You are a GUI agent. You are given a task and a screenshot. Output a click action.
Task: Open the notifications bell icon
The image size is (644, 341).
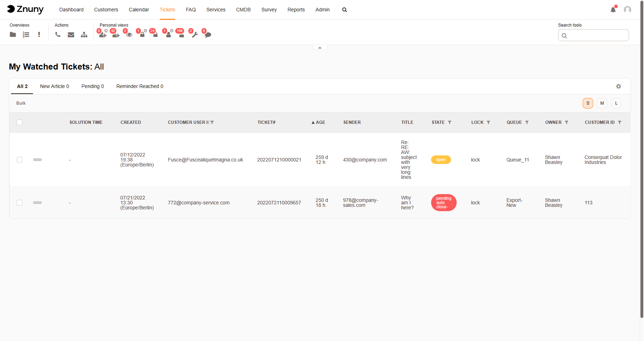(x=613, y=10)
